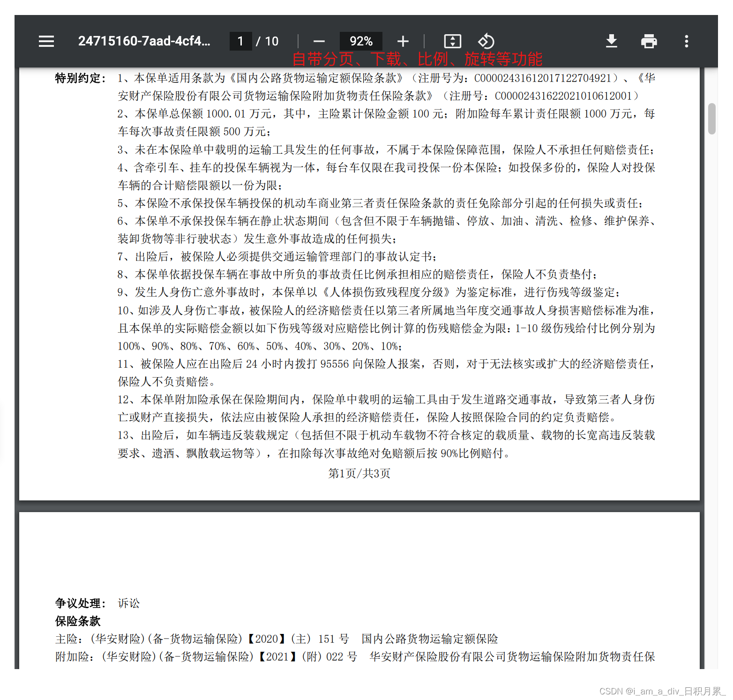Download the PDF document

click(611, 41)
